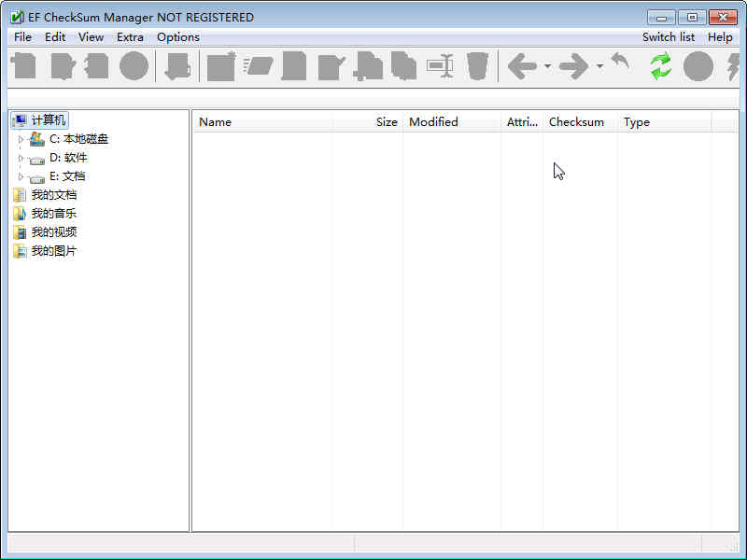Click the C: drive Windows logo icon

(36, 138)
